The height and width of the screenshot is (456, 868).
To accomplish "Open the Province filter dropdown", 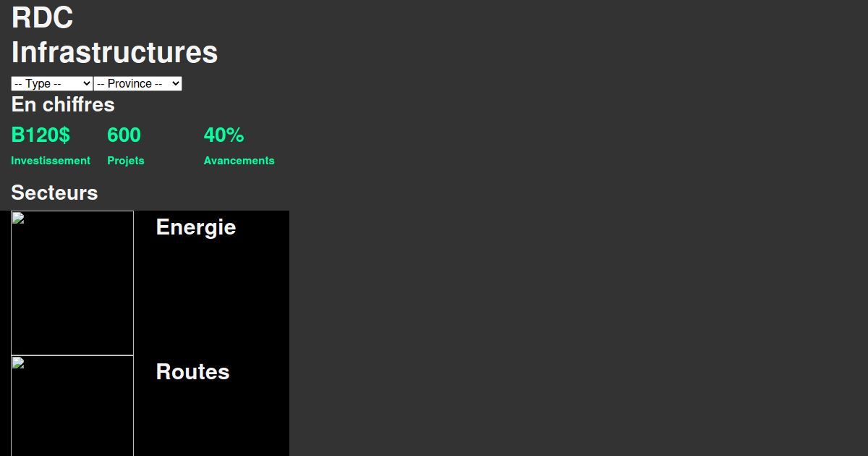I will coord(137,83).
